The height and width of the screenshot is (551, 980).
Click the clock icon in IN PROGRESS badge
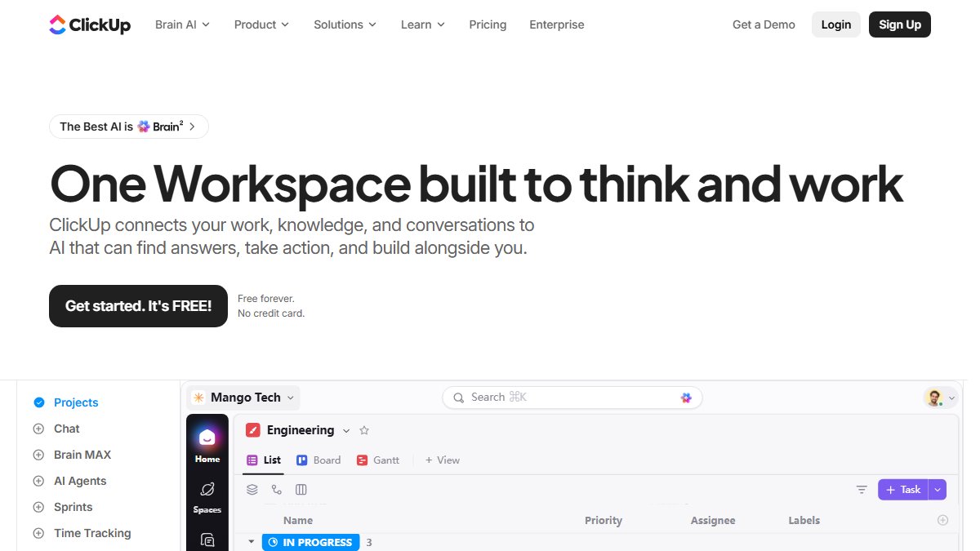pos(273,542)
